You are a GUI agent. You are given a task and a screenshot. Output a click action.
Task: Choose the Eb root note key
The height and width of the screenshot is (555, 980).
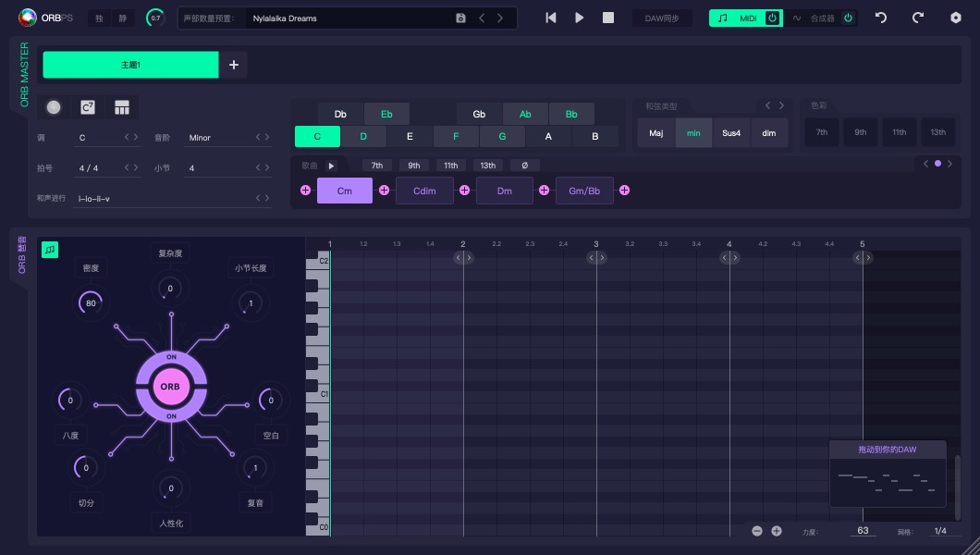[x=386, y=114]
